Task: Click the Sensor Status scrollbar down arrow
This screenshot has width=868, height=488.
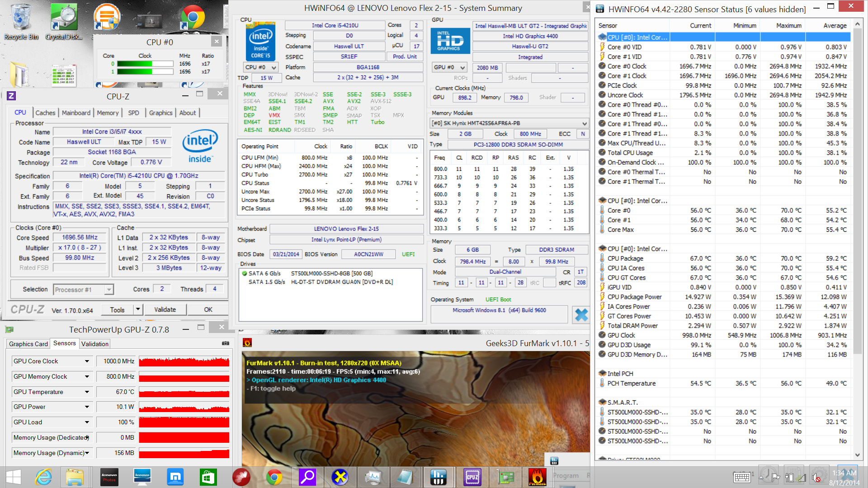Action: click(x=857, y=455)
